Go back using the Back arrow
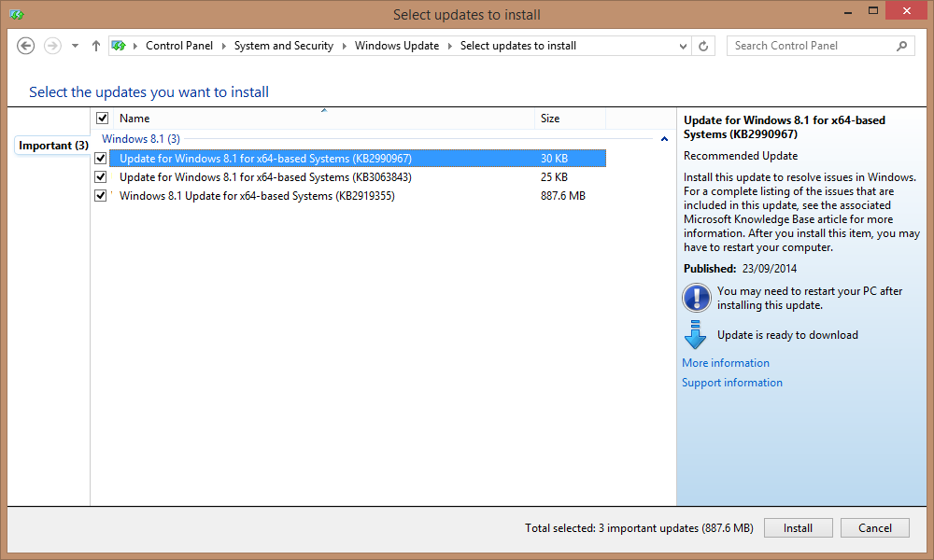934x560 pixels. click(x=25, y=46)
